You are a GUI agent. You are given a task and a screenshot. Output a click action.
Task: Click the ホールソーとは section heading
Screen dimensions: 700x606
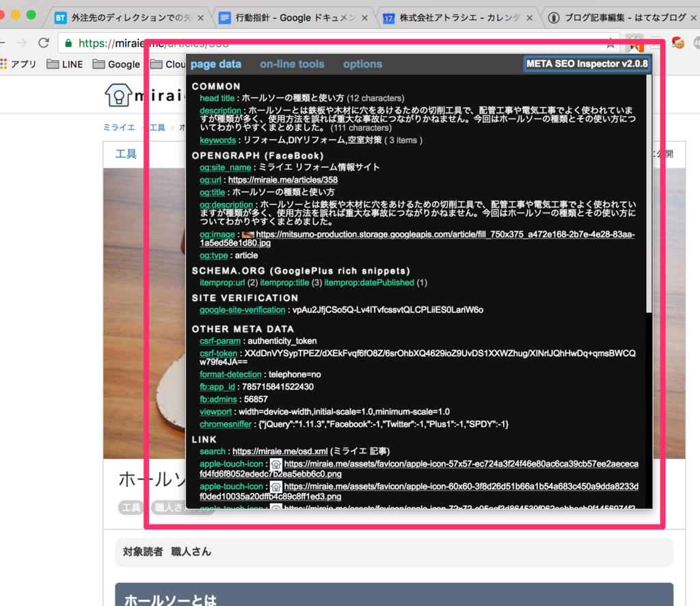(x=394, y=594)
